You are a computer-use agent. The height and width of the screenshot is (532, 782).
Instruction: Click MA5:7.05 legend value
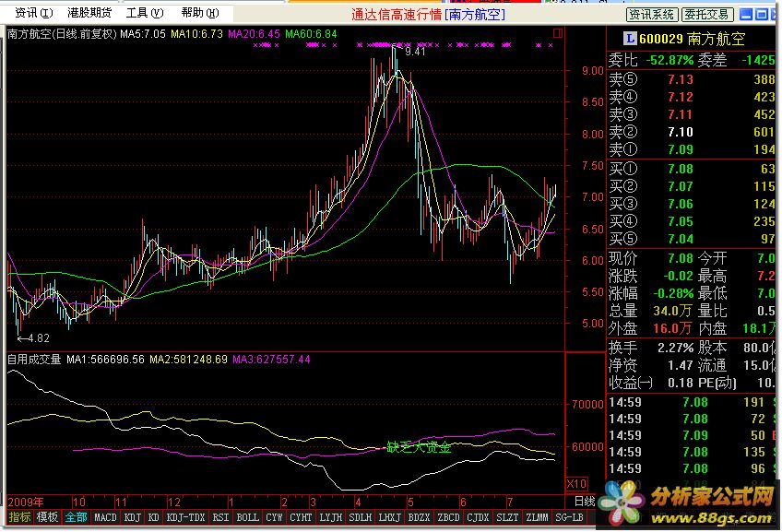pyautogui.click(x=143, y=34)
